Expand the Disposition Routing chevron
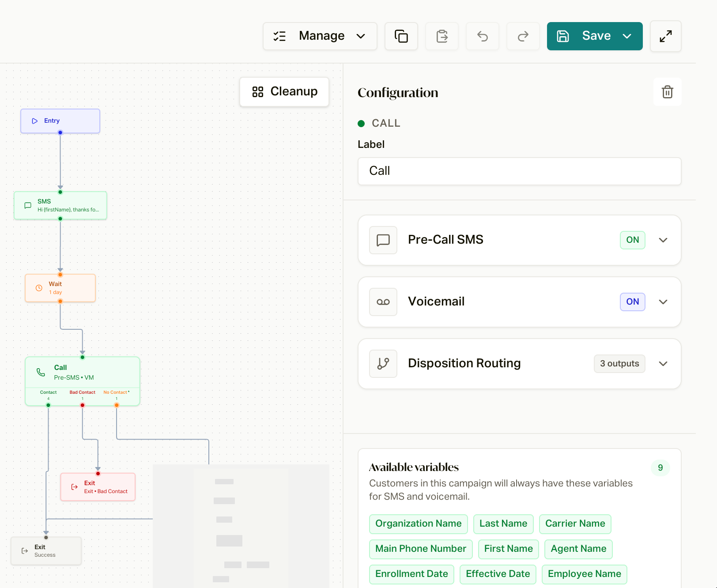The height and width of the screenshot is (588, 717). (663, 364)
